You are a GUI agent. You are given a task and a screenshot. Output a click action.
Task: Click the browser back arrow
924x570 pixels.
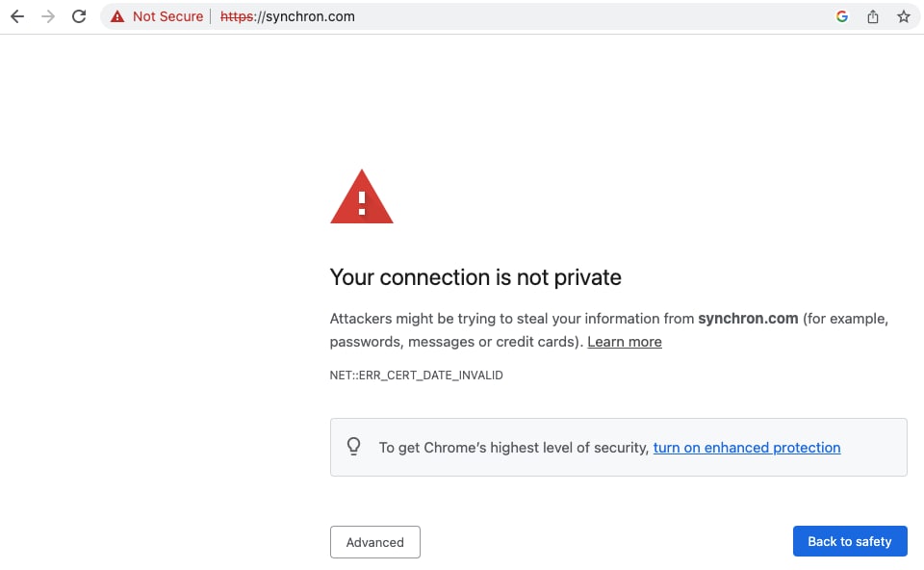pos(16,16)
